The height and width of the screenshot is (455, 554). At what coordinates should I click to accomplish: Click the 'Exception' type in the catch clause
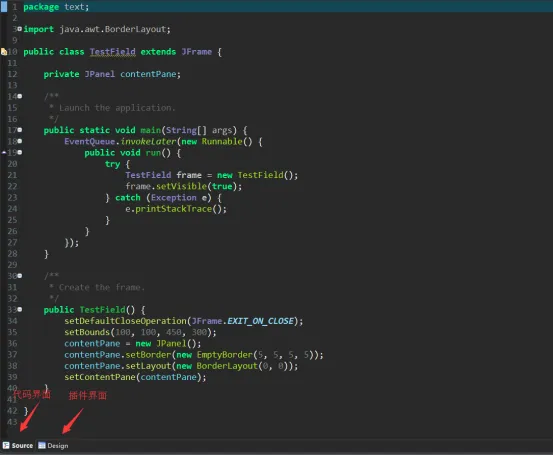point(173,197)
